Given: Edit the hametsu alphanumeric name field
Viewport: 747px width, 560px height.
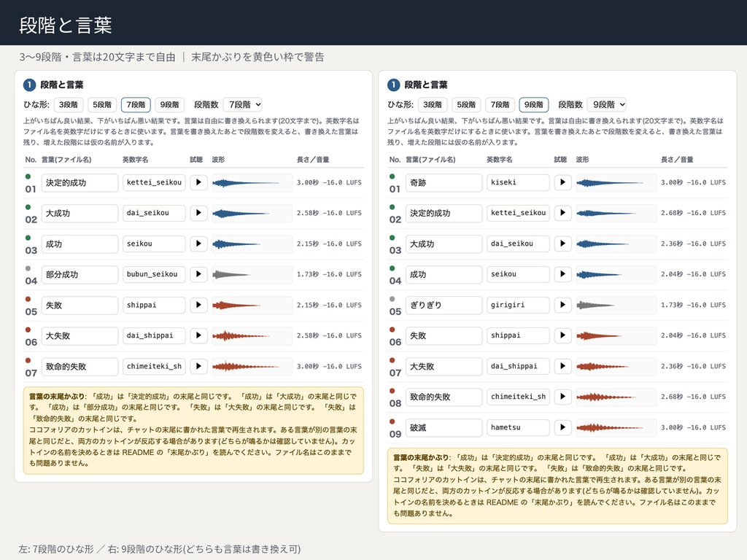Looking at the screenshot, I should [x=518, y=427].
